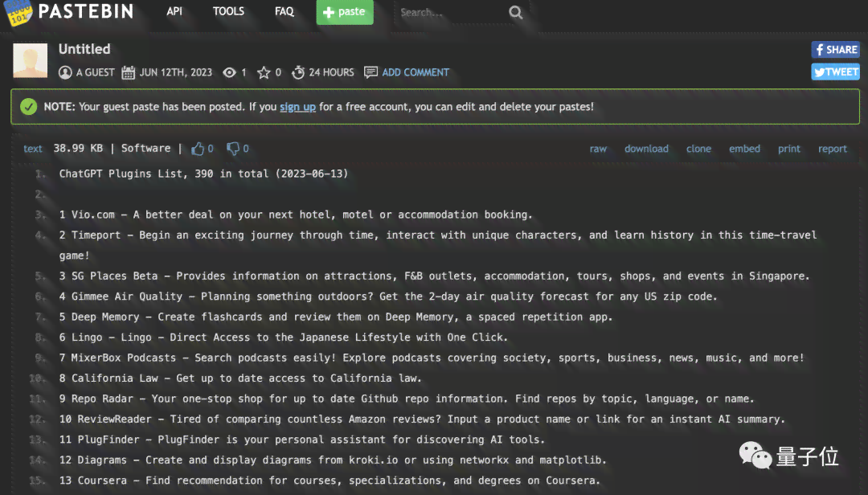The height and width of the screenshot is (495, 868).
Task: Click the star rating icon
Action: click(x=264, y=72)
